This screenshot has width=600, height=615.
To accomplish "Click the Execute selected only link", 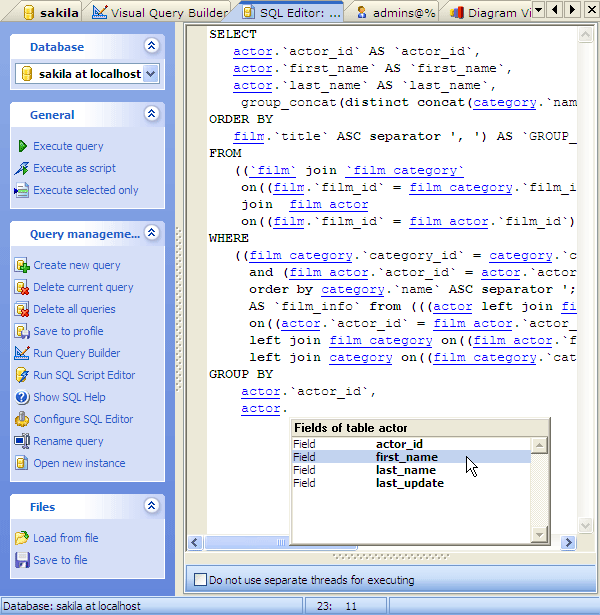I will point(86,190).
